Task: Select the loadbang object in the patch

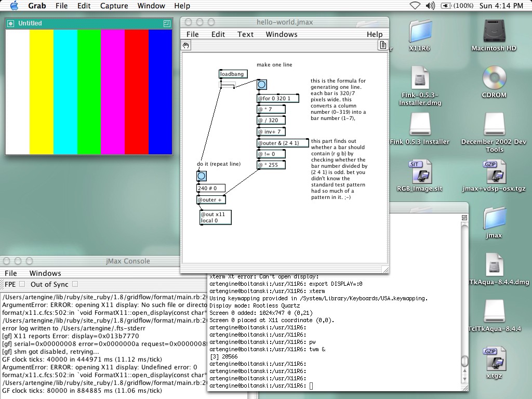Action: click(x=233, y=74)
